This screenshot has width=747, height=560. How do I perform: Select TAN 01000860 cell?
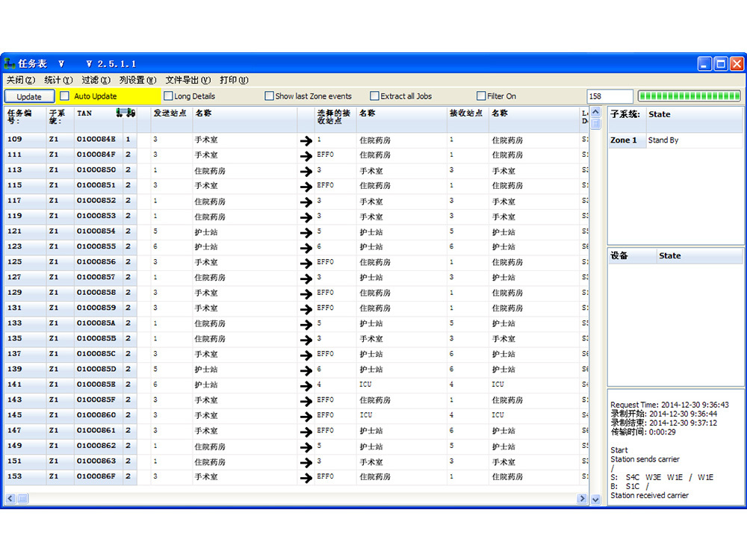tap(96, 414)
